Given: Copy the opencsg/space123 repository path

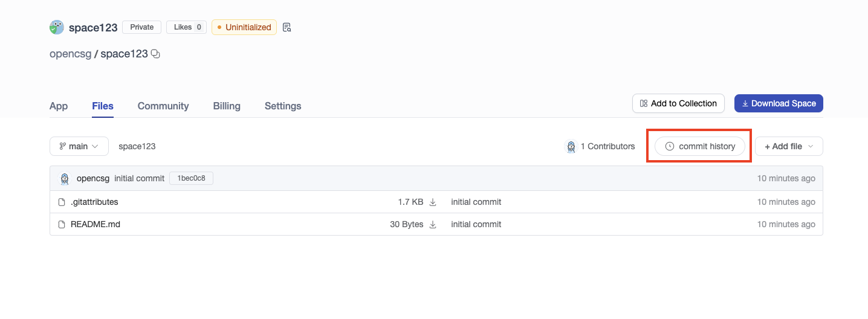Looking at the screenshot, I should pyautogui.click(x=155, y=54).
